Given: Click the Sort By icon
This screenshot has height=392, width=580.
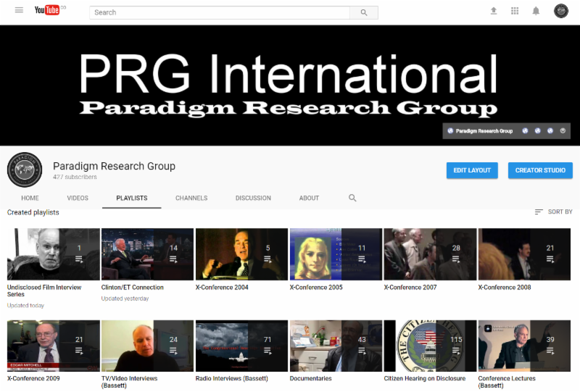Looking at the screenshot, I should click(x=539, y=212).
